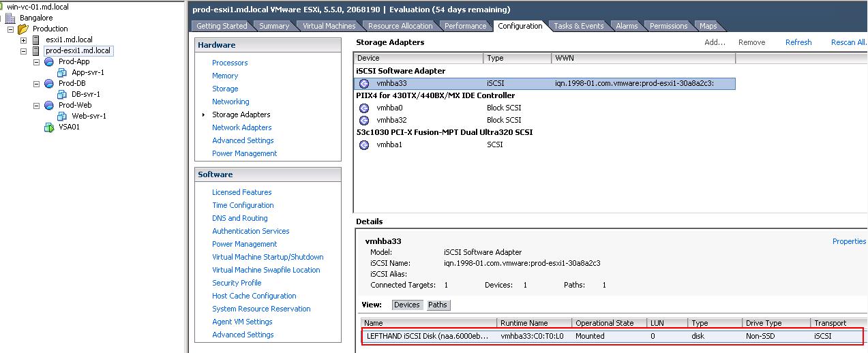Click the esxi1.md.local host icon

pyautogui.click(x=36, y=40)
